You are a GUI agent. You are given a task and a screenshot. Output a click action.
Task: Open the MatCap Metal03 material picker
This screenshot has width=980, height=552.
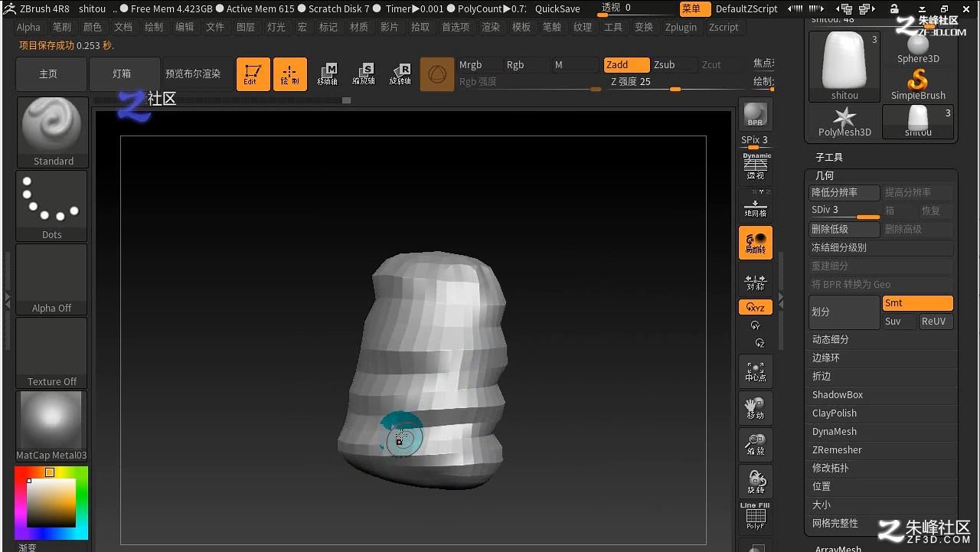(x=52, y=426)
